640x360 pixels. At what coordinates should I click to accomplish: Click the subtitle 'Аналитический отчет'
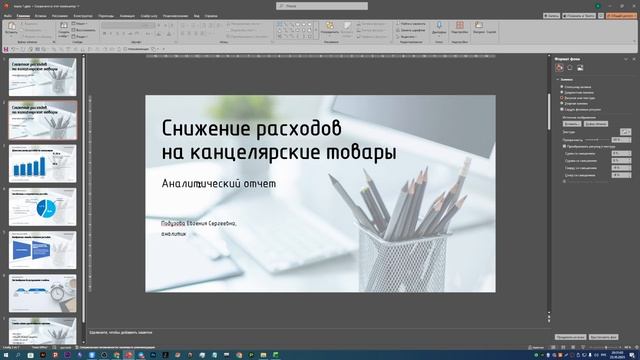click(x=219, y=184)
